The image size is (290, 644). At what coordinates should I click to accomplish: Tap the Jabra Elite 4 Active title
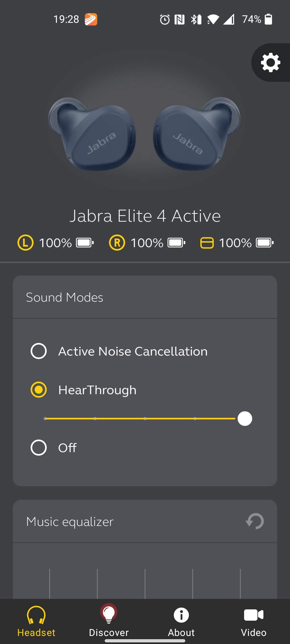[145, 216]
